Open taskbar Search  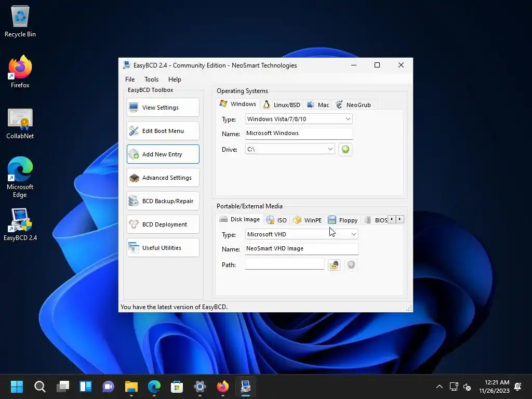click(x=39, y=387)
